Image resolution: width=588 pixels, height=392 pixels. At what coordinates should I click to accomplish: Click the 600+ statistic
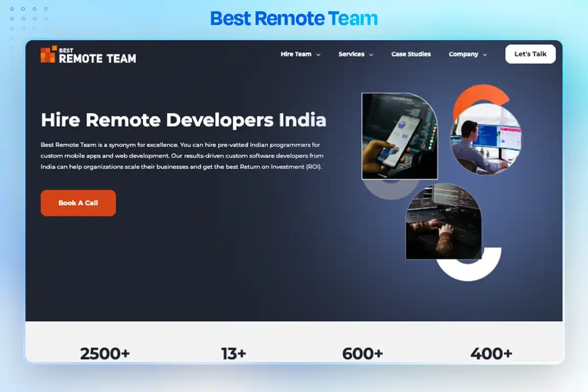(x=363, y=353)
